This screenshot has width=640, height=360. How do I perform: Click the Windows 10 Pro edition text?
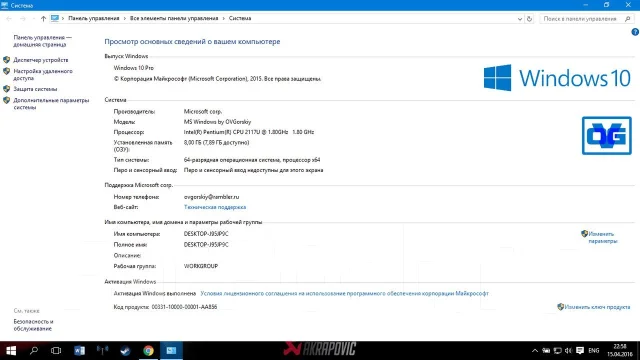(x=133, y=68)
